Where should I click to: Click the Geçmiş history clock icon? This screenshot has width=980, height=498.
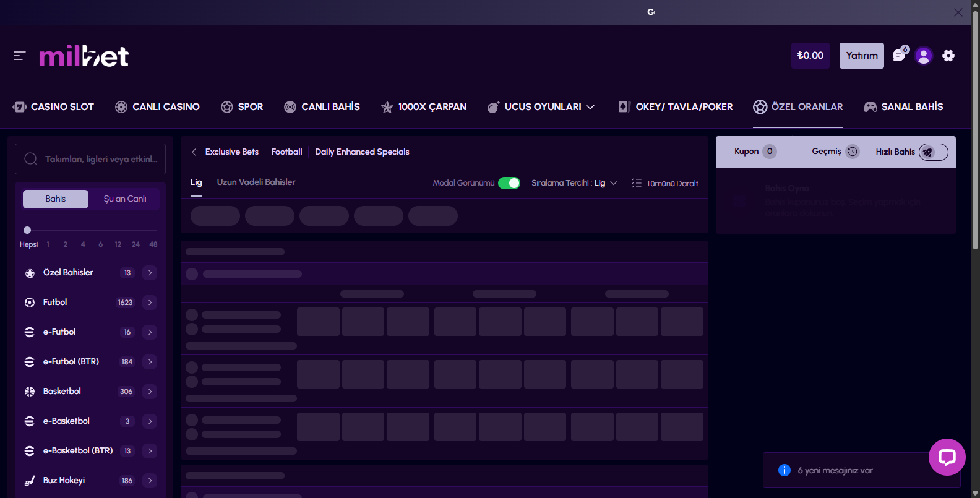pos(853,152)
